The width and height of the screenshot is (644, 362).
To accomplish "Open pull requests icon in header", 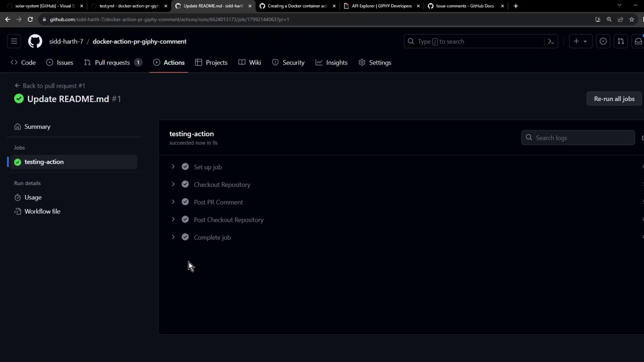I will tap(621, 42).
